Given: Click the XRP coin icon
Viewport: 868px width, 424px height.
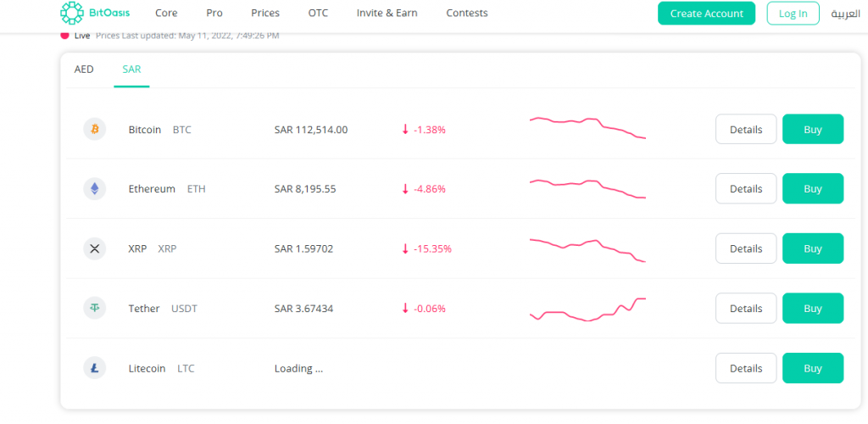Looking at the screenshot, I should pos(95,248).
